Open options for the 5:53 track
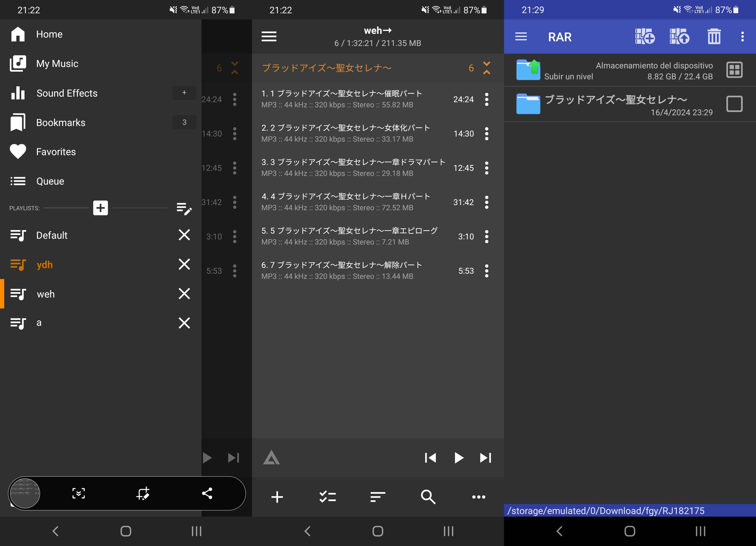Viewport: 756px width, 546px height. [487, 271]
